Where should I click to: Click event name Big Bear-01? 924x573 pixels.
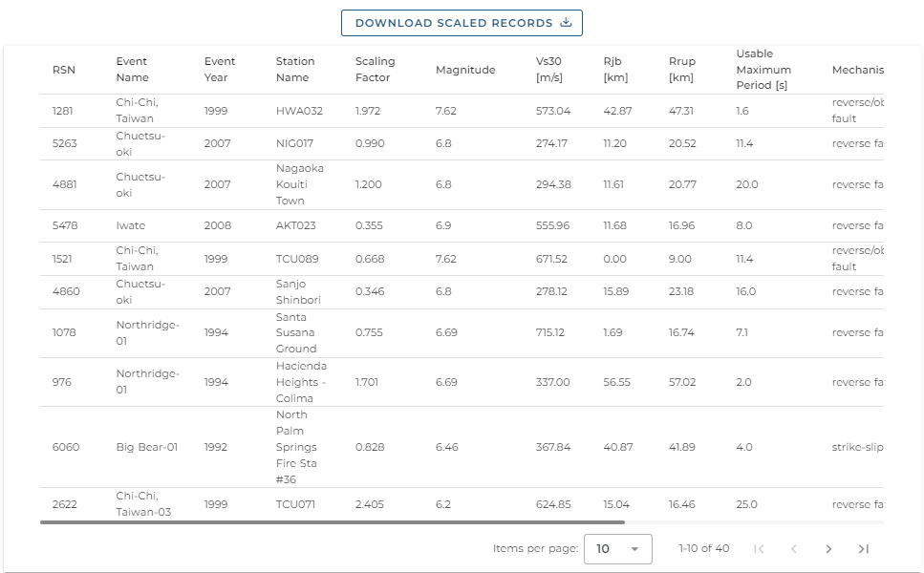coord(147,447)
